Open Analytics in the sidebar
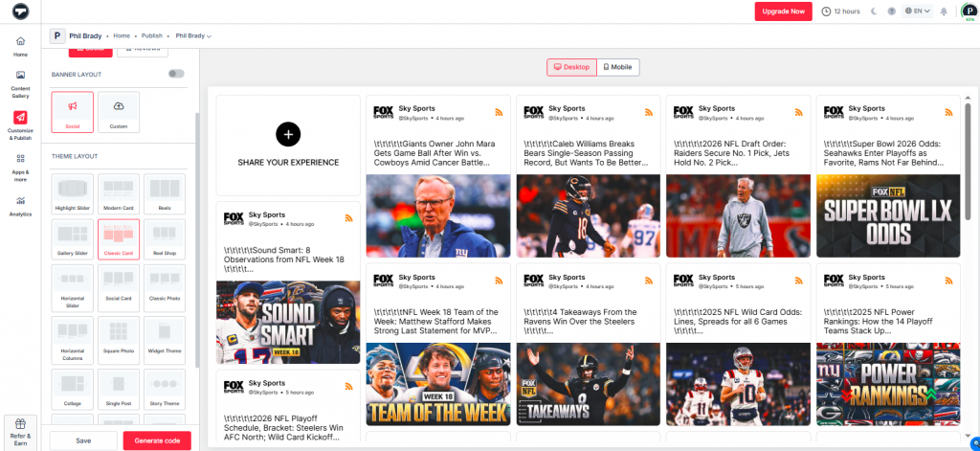 tap(21, 206)
